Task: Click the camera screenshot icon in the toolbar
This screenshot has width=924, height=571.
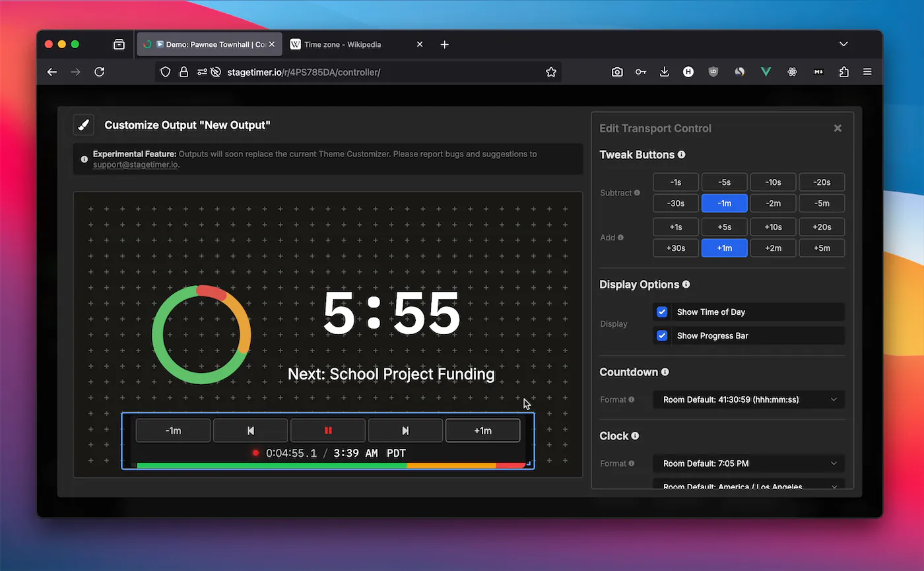Action: 617,71
